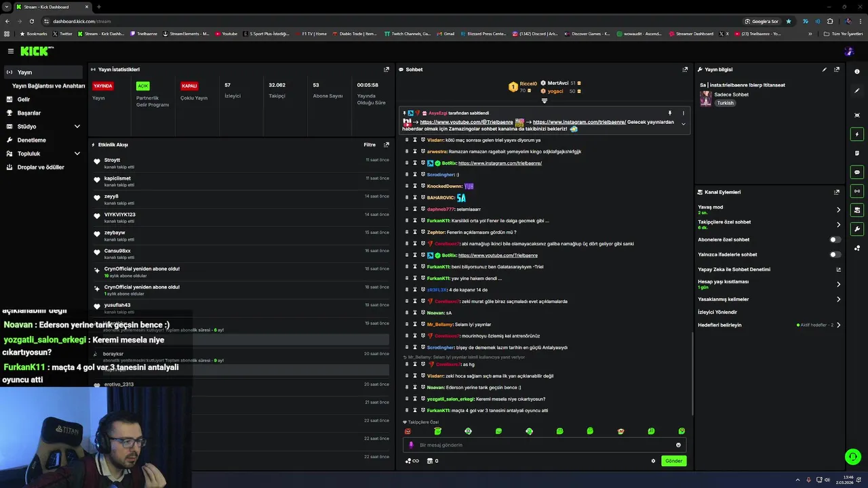The image size is (868, 488).
Task: Pop out the Etkinlik Akışı panel
Action: coord(387,144)
